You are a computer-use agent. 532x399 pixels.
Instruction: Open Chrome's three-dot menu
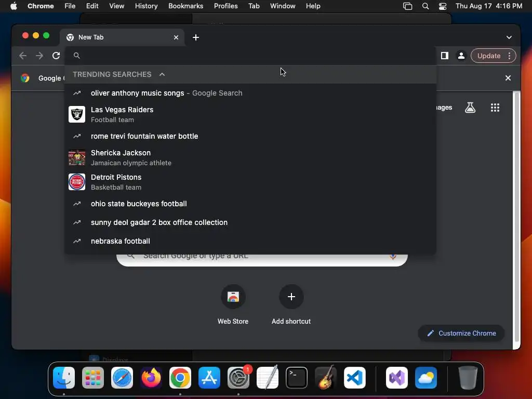tap(509, 56)
